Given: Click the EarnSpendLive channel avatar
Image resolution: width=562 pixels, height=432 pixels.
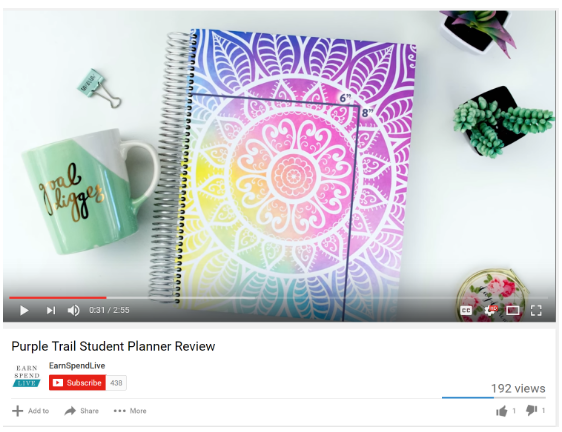Looking at the screenshot, I should [27, 376].
